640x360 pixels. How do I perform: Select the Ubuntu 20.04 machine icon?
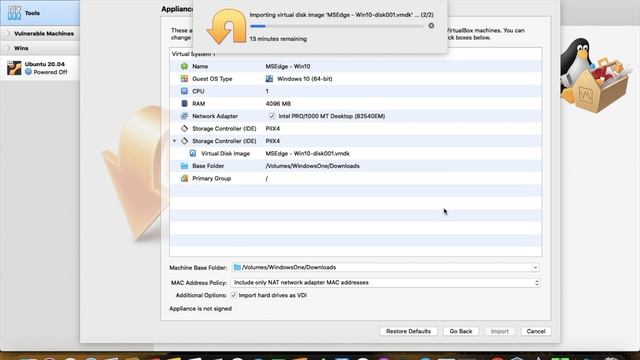coord(14,68)
